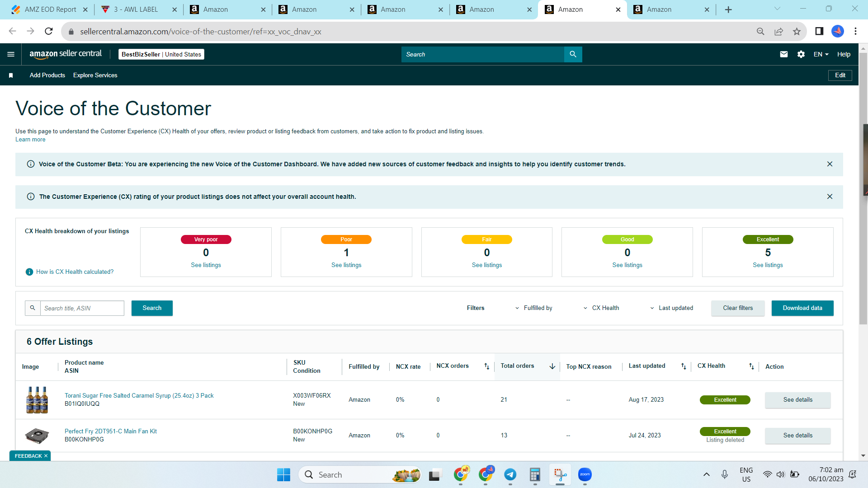Screen dimensions: 868x488
Task: See listings under Poor
Action: pos(346,265)
